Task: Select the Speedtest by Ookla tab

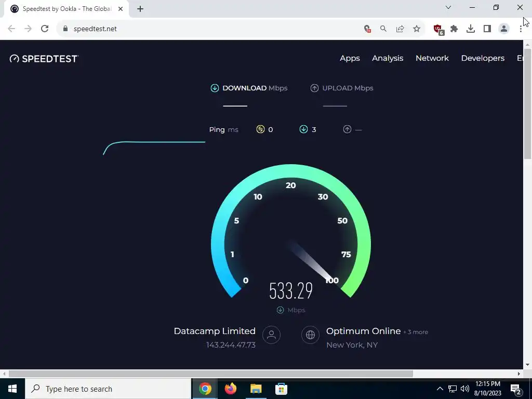Action: tap(66, 9)
